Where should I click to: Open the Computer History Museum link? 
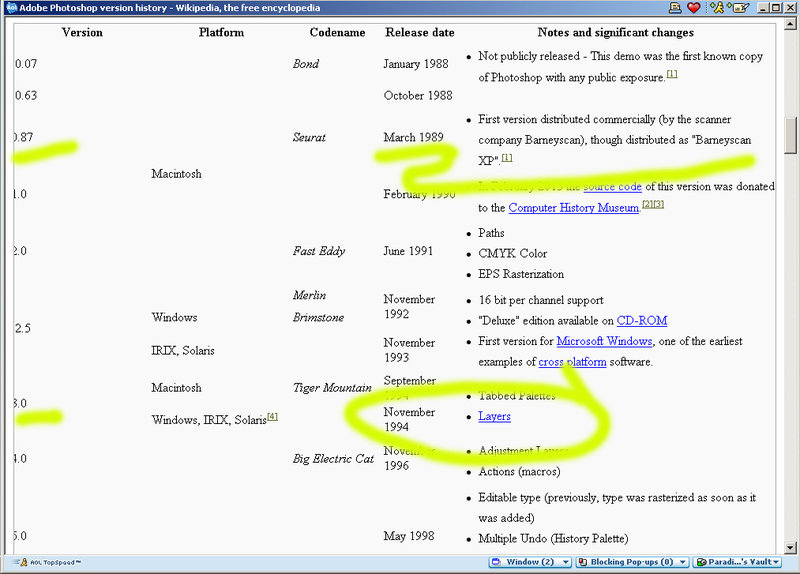tap(573, 208)
